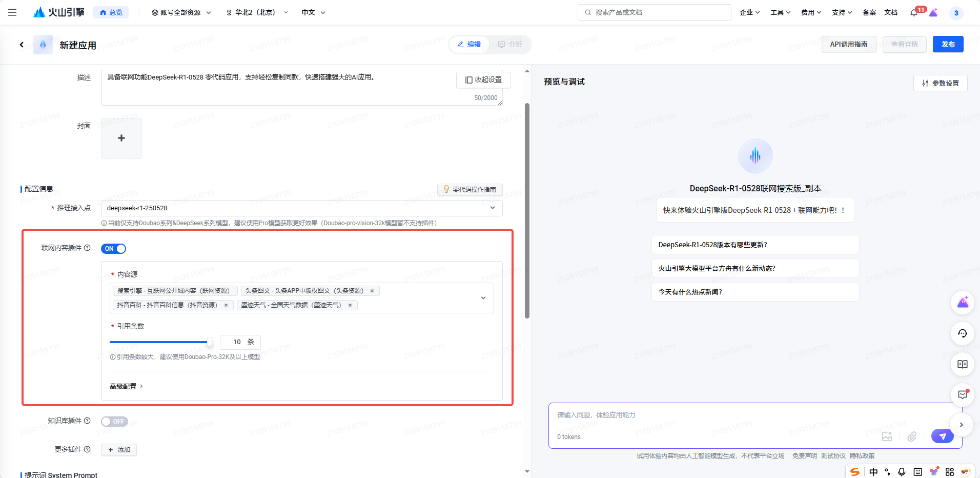Switch to the 编辑 tab
The width and height of the screenshot is (980, 478).
(x=469, y=45)
